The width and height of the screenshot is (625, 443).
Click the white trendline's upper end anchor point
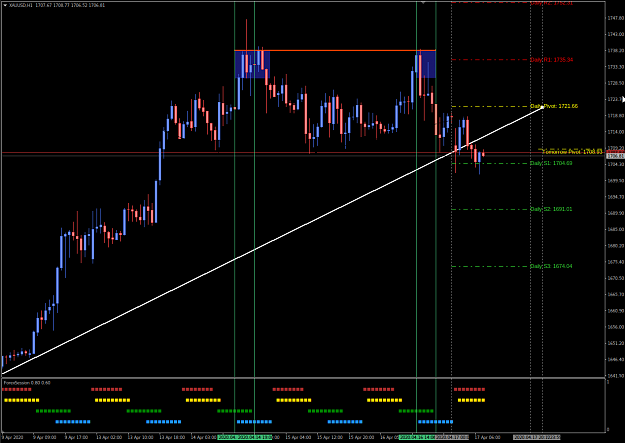point(542,107)
